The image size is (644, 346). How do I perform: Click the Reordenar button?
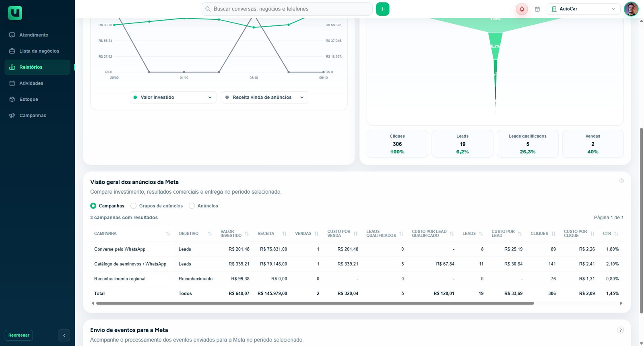19,335
